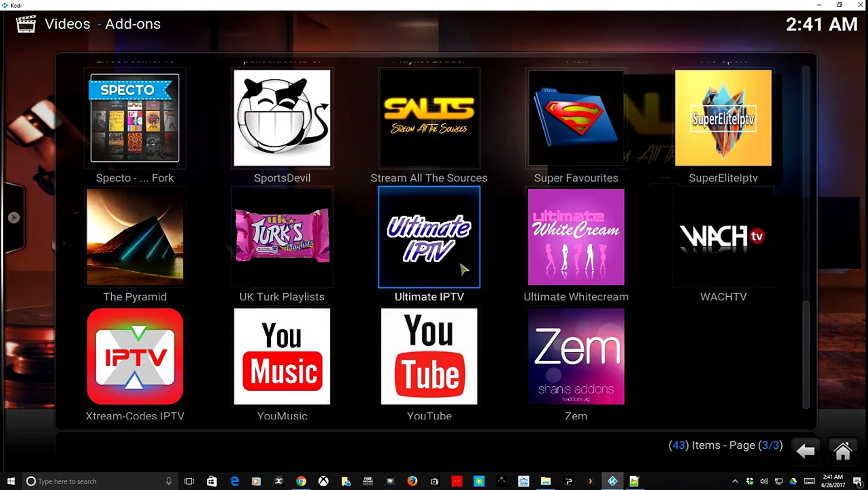This screenshot has width=868, height=490.
Task: Click the 'Ultimate IPTV' label text
Action: tap(429, 297)
